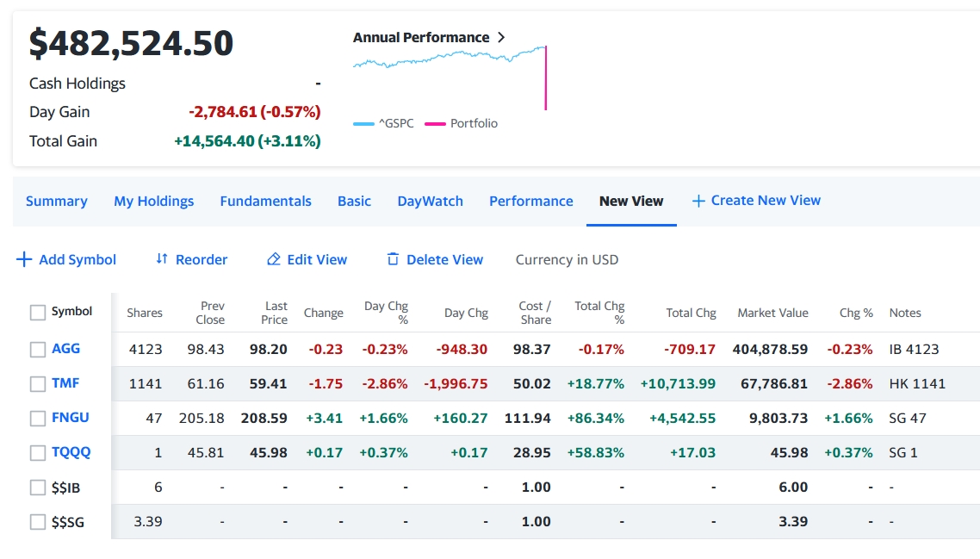This screenshot has height=559, width=980.
Task: Click the Delete View trash icon
Action: (x=393, y=259)
